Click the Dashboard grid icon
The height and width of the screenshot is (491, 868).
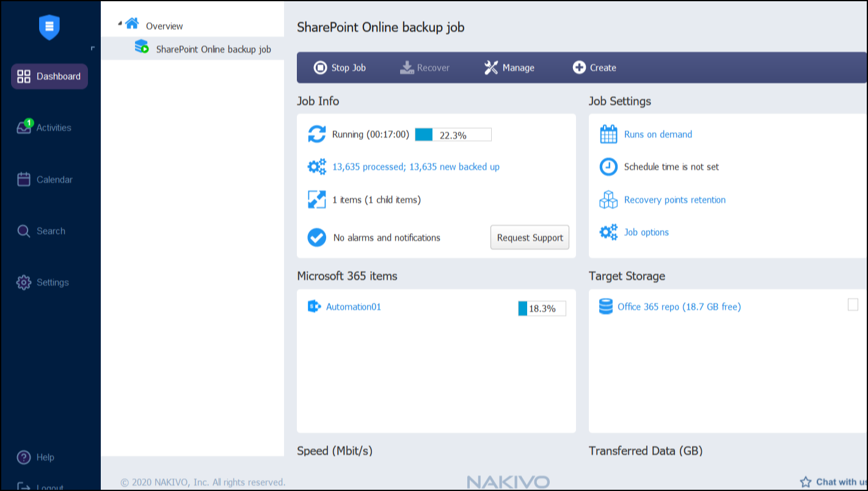pyautogui.click(x=24, y=76)
